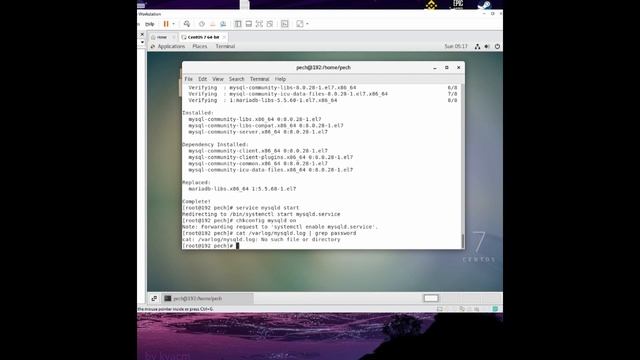The image size is (640, 360).
Task: Toggle the thumbnail bar view icon
Action: 249,24
